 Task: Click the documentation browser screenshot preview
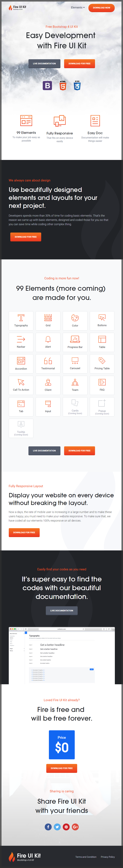click(x=61, y=655)
